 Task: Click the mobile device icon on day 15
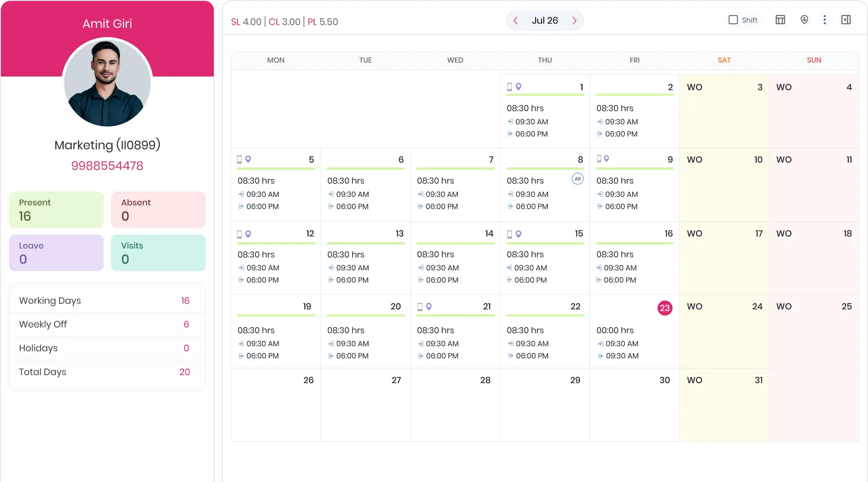[x=510, y=235]
